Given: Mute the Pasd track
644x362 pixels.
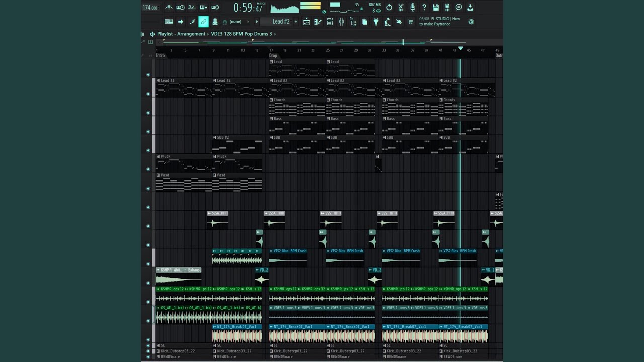Looking at the screenshot, I should [148, 189].
